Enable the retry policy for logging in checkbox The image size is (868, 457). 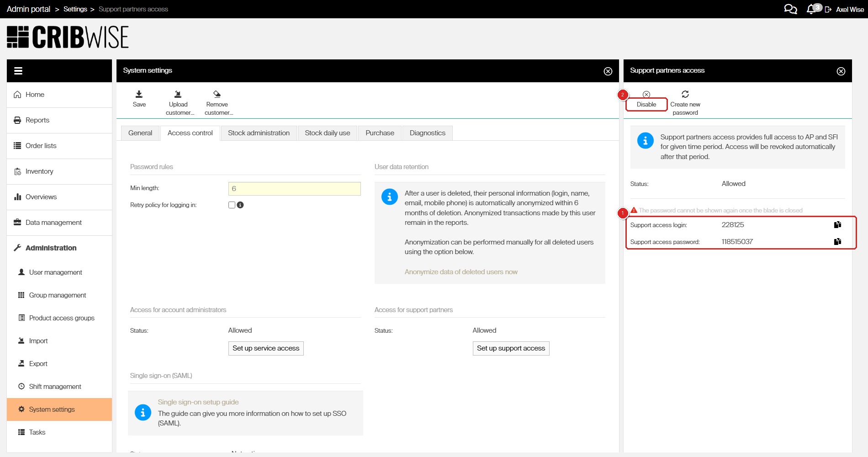click(232, 205)
